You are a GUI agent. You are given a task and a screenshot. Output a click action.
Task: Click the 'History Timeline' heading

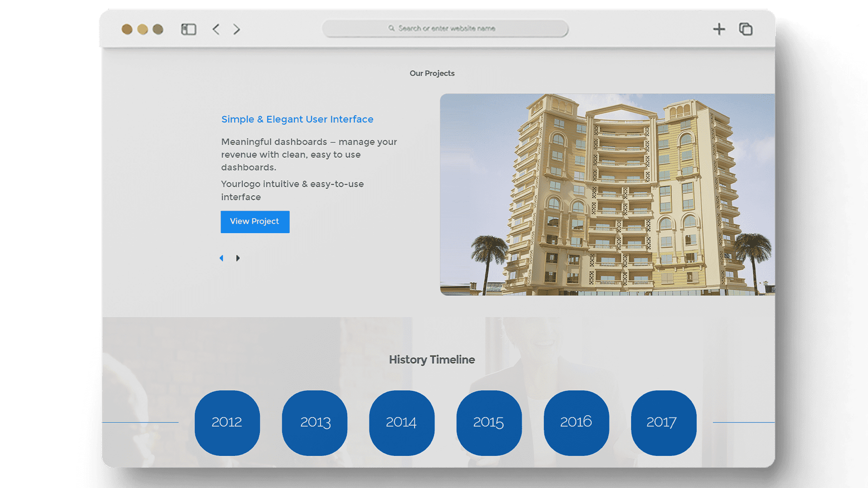(432, 360)
